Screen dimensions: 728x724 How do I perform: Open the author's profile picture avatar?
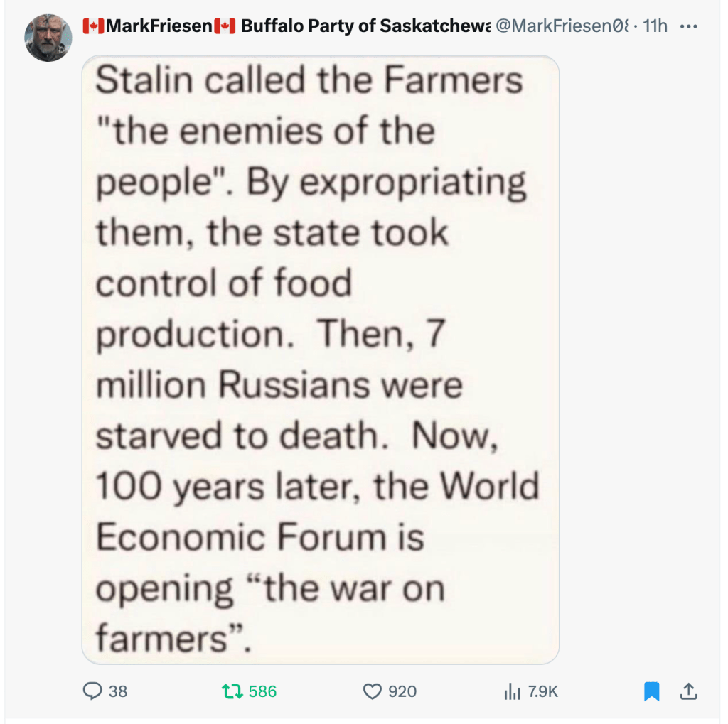(48, 37)
